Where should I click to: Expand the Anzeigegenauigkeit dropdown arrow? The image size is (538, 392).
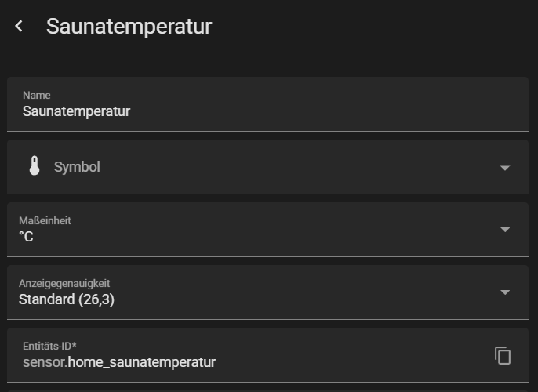tap(505, 292)
